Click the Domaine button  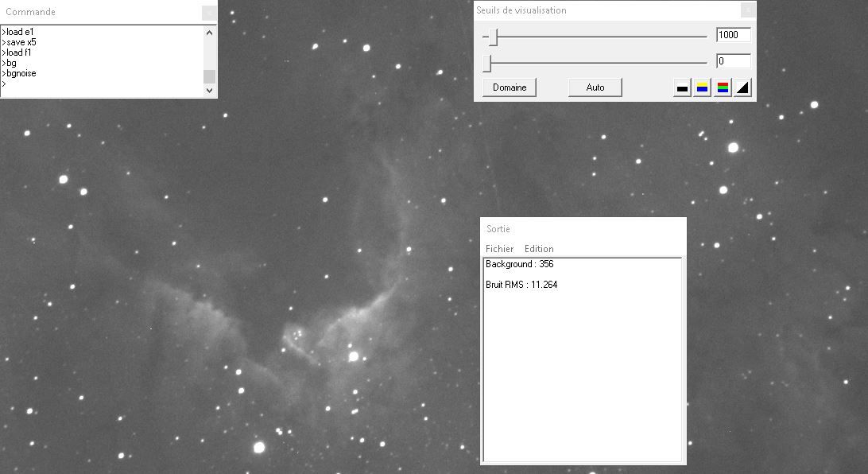click(510, 87)
